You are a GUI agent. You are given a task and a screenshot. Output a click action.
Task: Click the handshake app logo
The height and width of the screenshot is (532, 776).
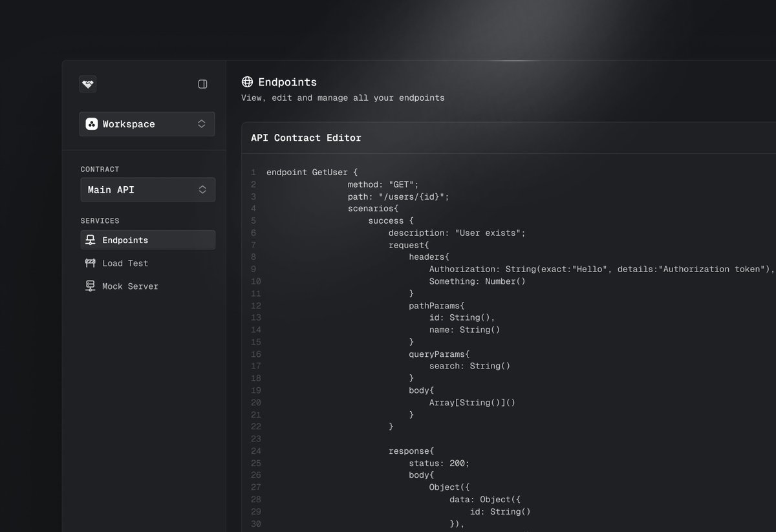(x=88, y=84)
